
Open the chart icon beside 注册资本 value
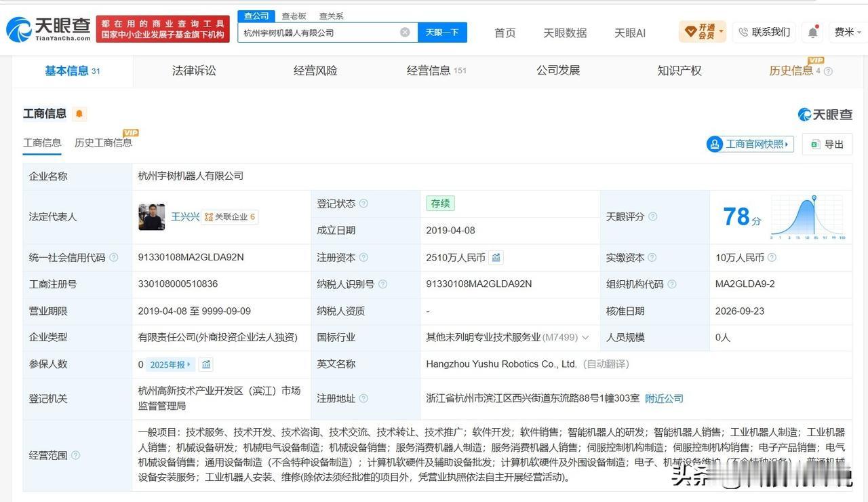click(496, 257)
